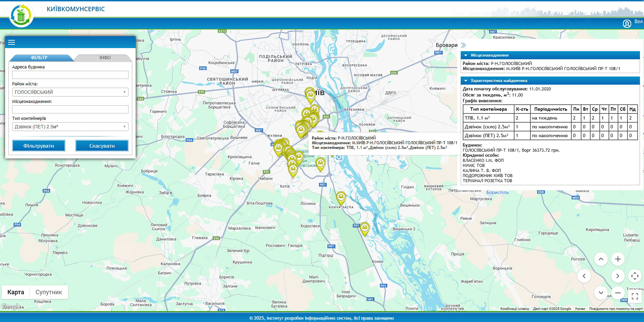Pan the map upward

[x=601, y=259]
